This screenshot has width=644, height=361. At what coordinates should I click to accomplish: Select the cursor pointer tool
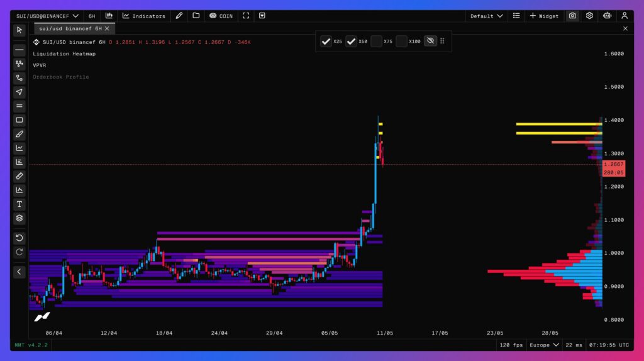click(19, 30)
